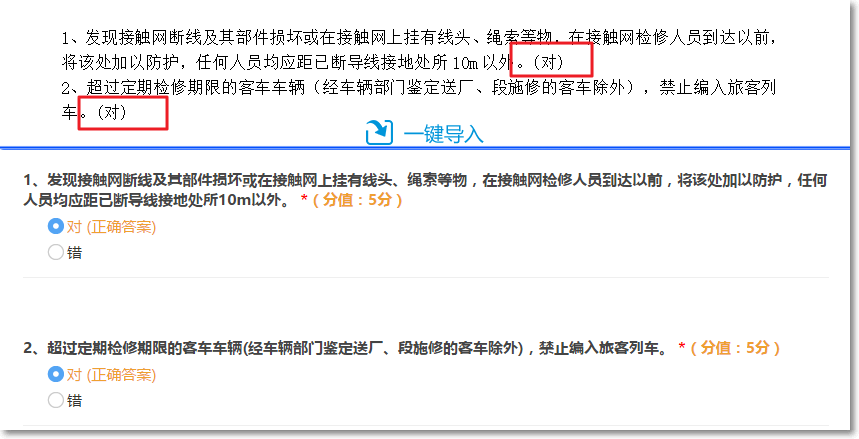Image resolution: width=859 pixels, height=439 pixels.
Task: Click the 错 label text in question 1
Action: click(75, 253)
